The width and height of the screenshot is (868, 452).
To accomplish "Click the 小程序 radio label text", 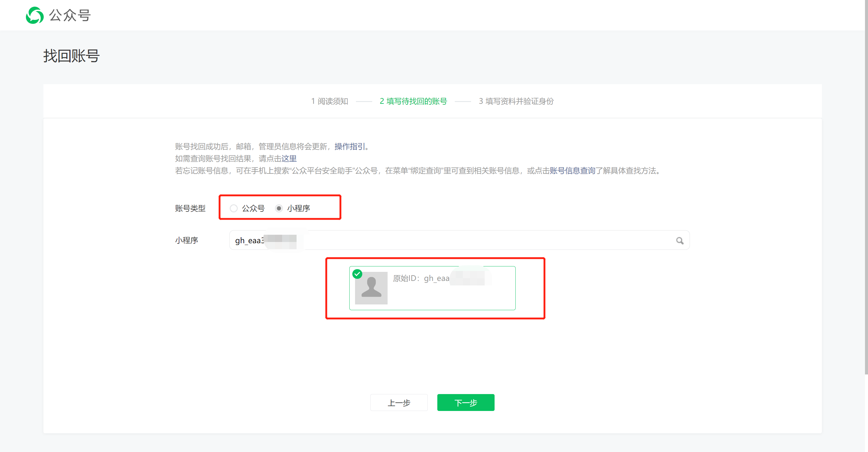I will pyautogui.click(x=298, y=208).
